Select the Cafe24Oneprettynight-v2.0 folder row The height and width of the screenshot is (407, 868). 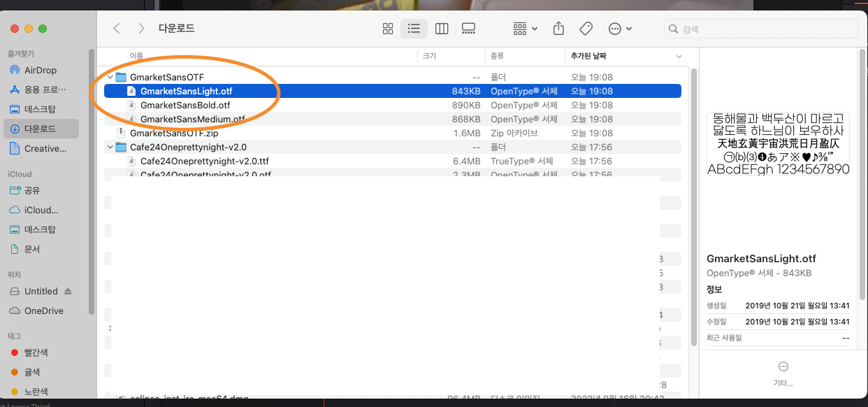392,147
